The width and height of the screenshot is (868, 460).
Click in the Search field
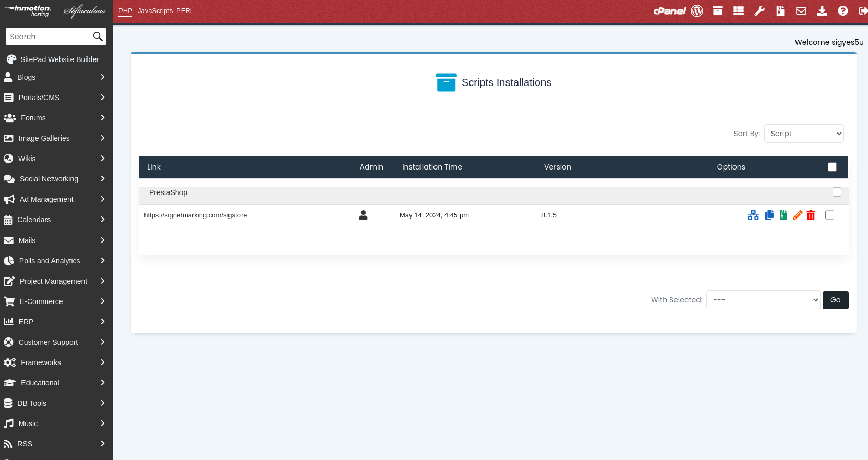[49, 37]
